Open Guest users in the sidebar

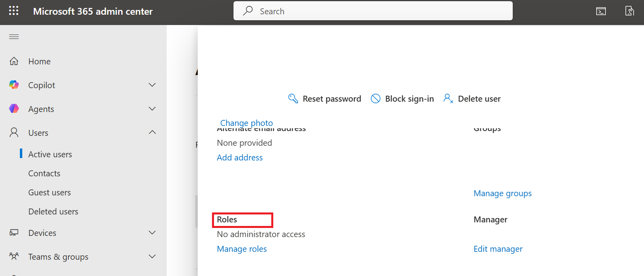point(50,193)
